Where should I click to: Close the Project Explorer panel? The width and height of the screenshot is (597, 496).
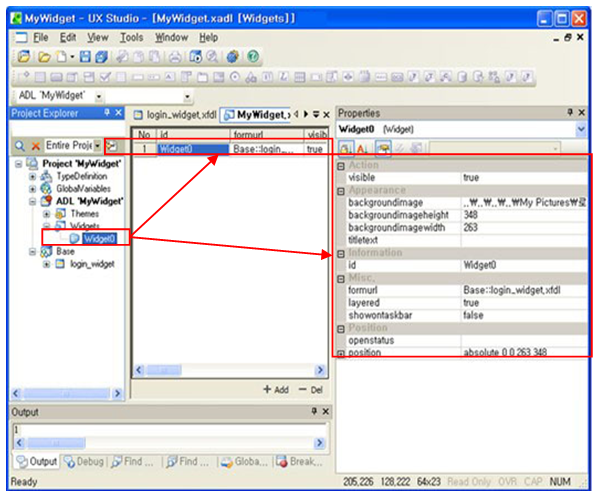tap(118, 113)
